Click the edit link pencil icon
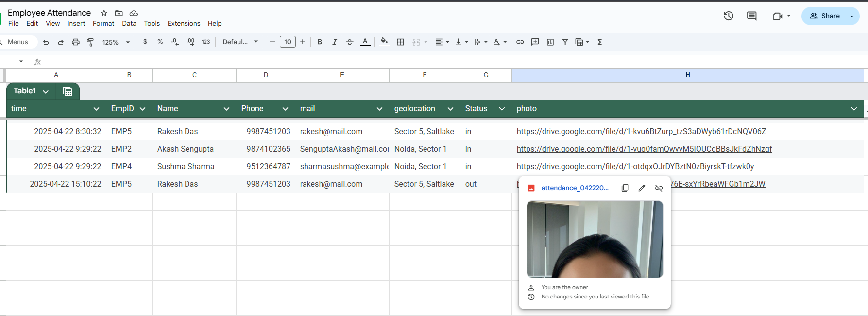The width and height of the screenshot is (868, 316). click(642, 188)
